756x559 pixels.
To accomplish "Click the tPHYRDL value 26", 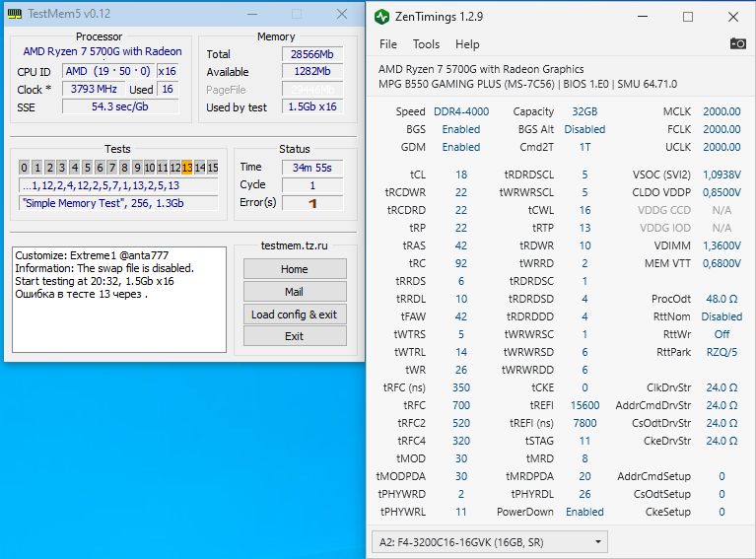I will [584, 494].
